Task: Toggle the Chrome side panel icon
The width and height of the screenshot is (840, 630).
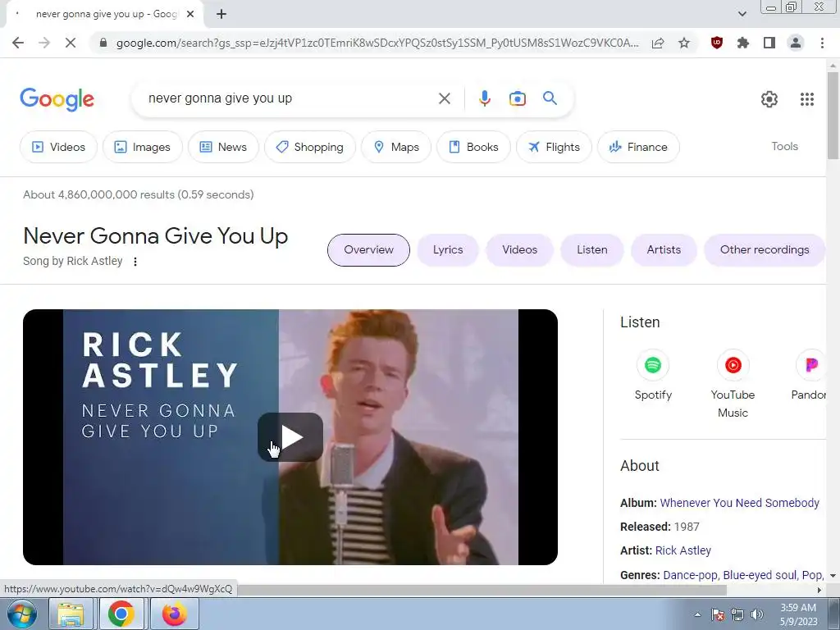Action: tap(769, 43)
